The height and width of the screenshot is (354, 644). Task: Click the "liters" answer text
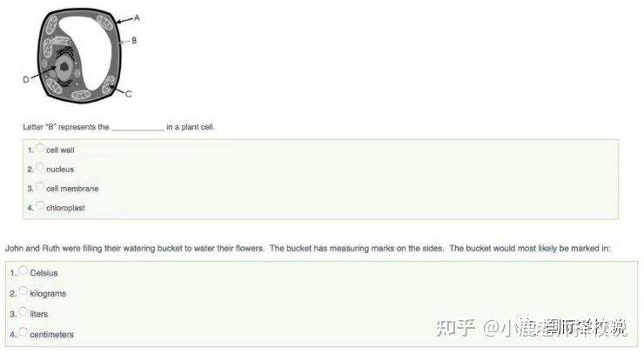(38, 314)
